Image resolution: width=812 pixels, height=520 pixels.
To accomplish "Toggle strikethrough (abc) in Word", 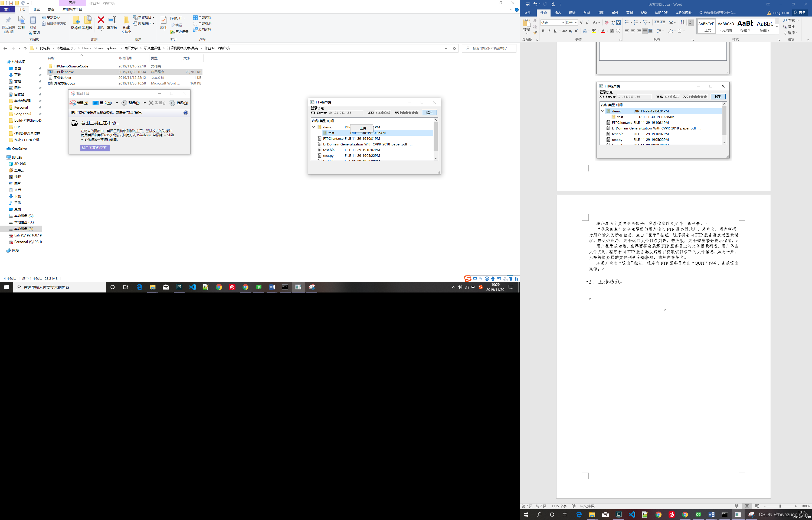I will tap(564, 31).
